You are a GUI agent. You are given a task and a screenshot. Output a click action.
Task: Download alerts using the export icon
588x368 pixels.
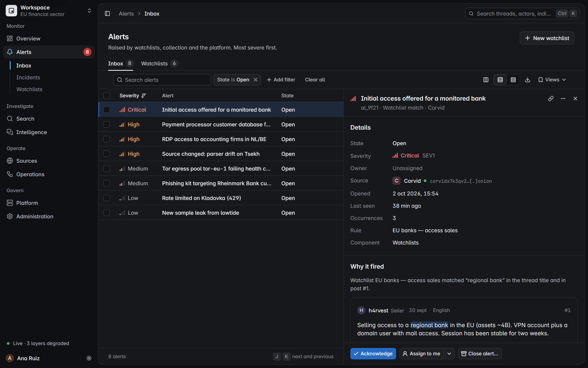pos(528,80)
